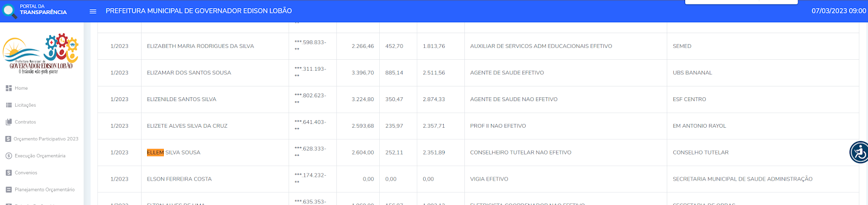Image resolution: width=868 pixels, height=205 pixels.
Task: Click the date 07/03/2023 09:00 in header
Action: point(839,11)
